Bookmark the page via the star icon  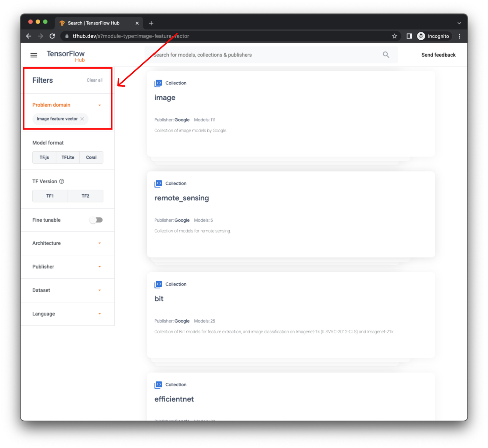click(x=394, y=36)
